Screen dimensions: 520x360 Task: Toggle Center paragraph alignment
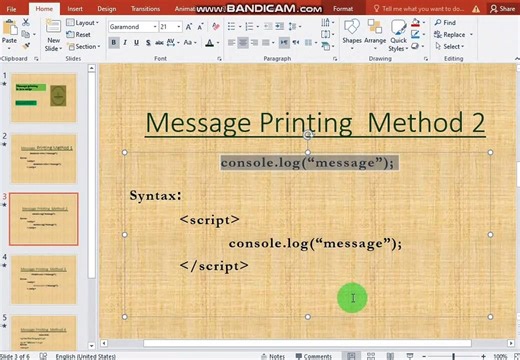[243, 42]
